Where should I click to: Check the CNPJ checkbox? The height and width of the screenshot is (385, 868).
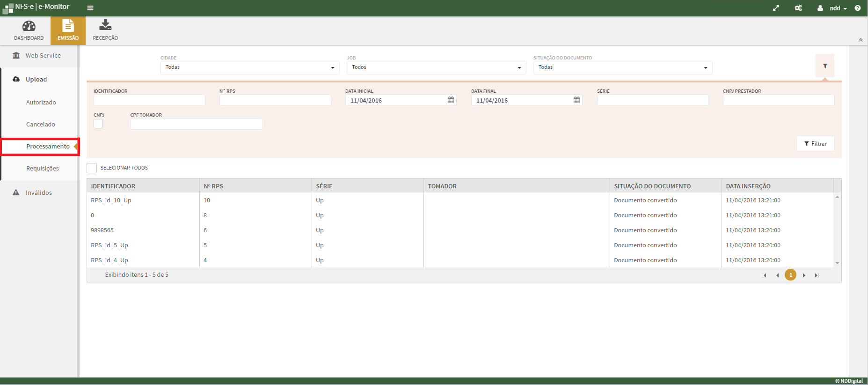[98, 124]
